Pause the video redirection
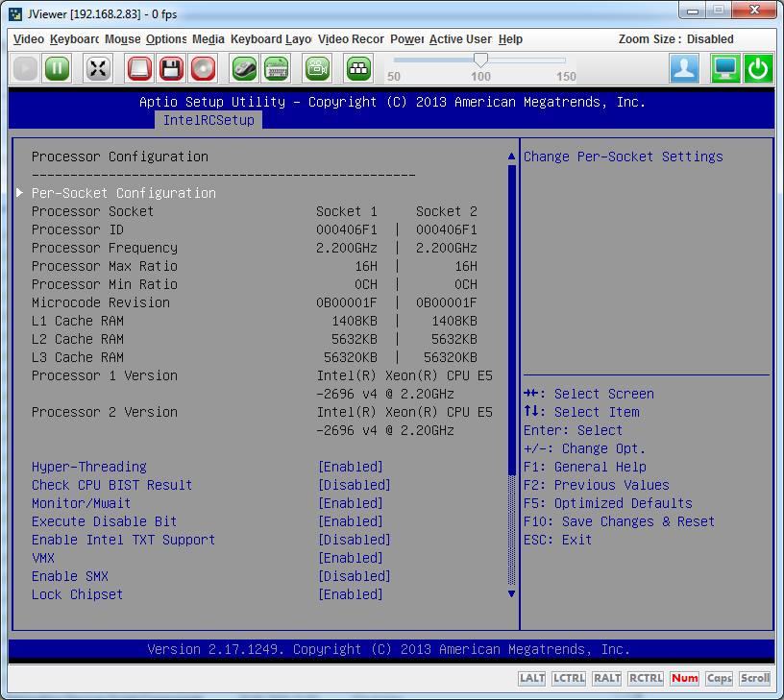The width and height of the screenshot is (784, 700). coord(57,68)
